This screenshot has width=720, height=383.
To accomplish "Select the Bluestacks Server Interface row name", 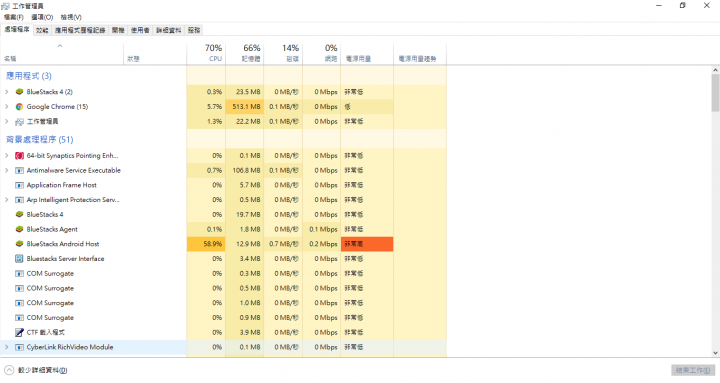I will 65,259.
